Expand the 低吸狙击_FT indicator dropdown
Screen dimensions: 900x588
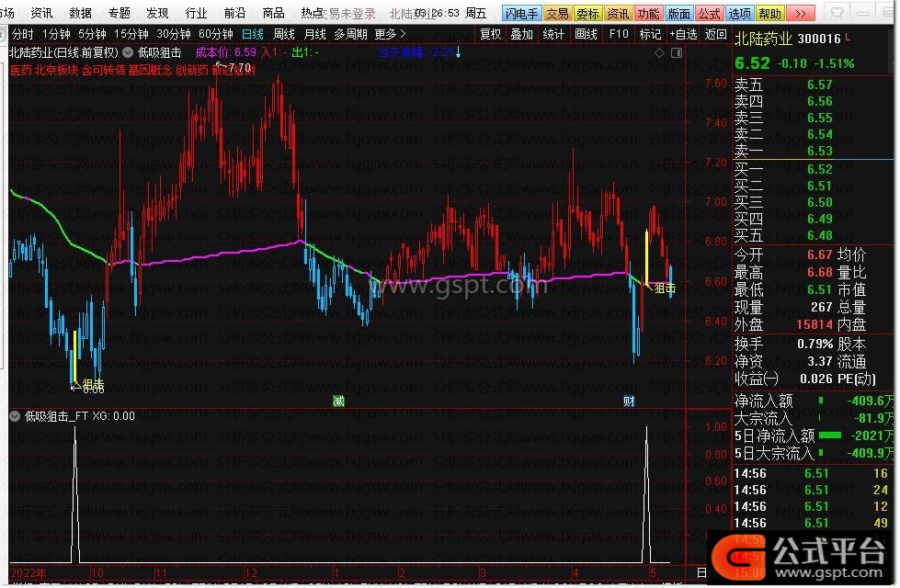coord(15,416)
